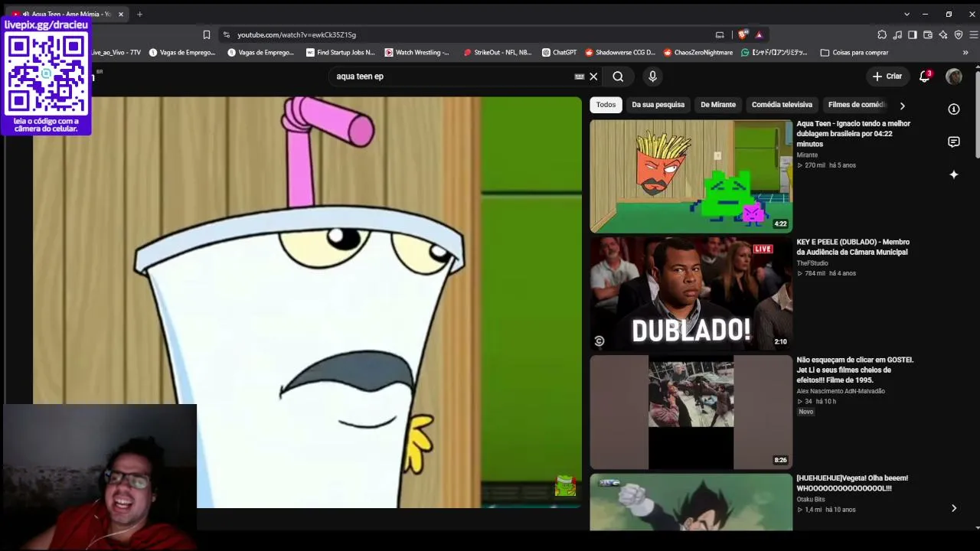Image resolution: width=980 pixels, height=551 pixels.
Task: Open the first 'Vagas de Emprego' bookmark
Action: point(182,53)
